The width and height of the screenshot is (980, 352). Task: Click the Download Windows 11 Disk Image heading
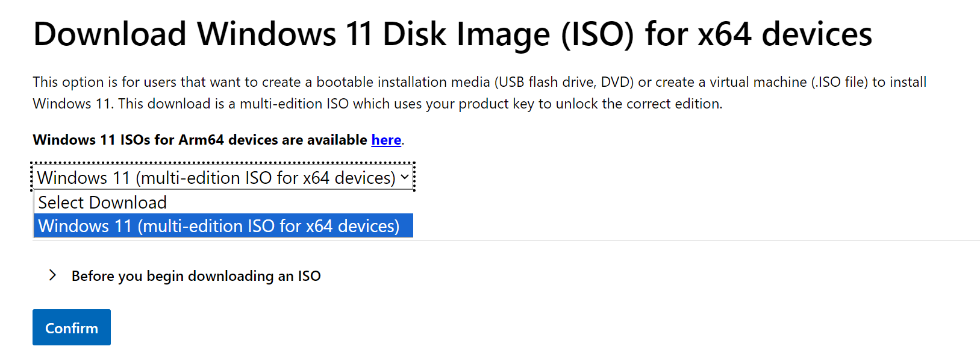452,34
